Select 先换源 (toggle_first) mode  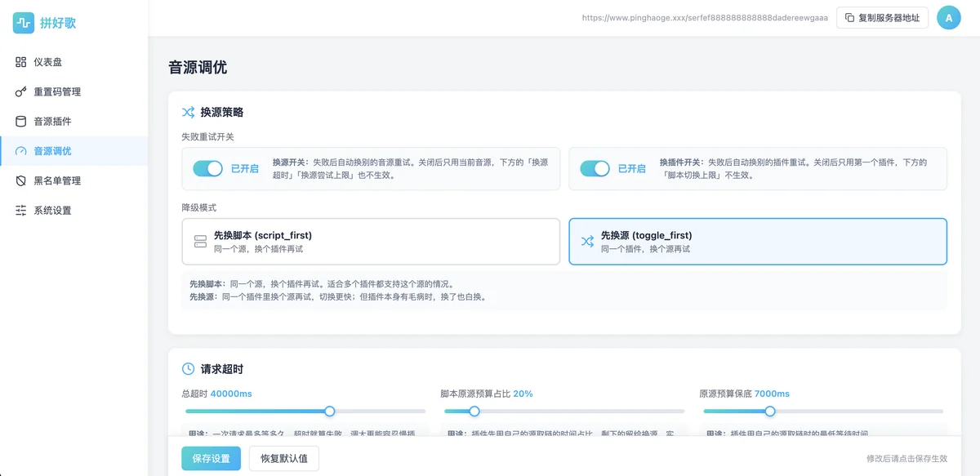758,242
